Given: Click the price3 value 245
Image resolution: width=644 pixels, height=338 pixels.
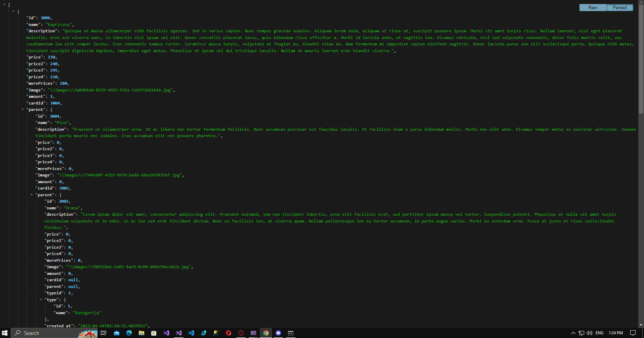Looking at the screenshot, I should click(54, 70).
